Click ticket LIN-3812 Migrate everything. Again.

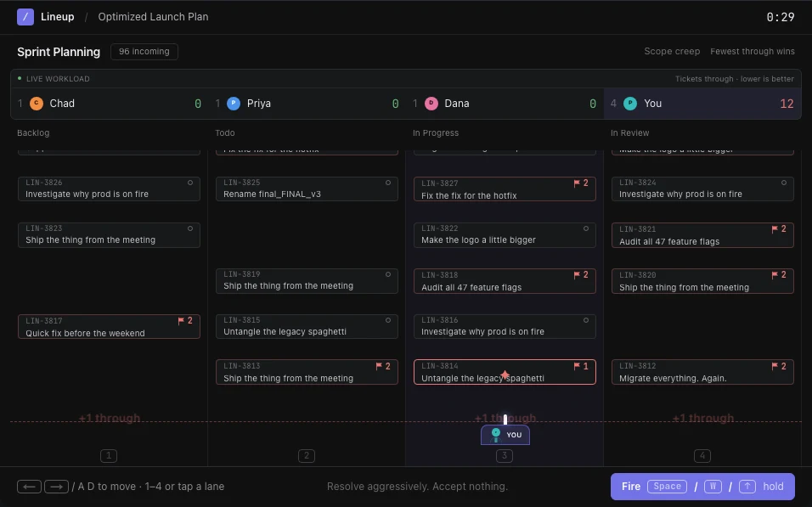[702, 372]
